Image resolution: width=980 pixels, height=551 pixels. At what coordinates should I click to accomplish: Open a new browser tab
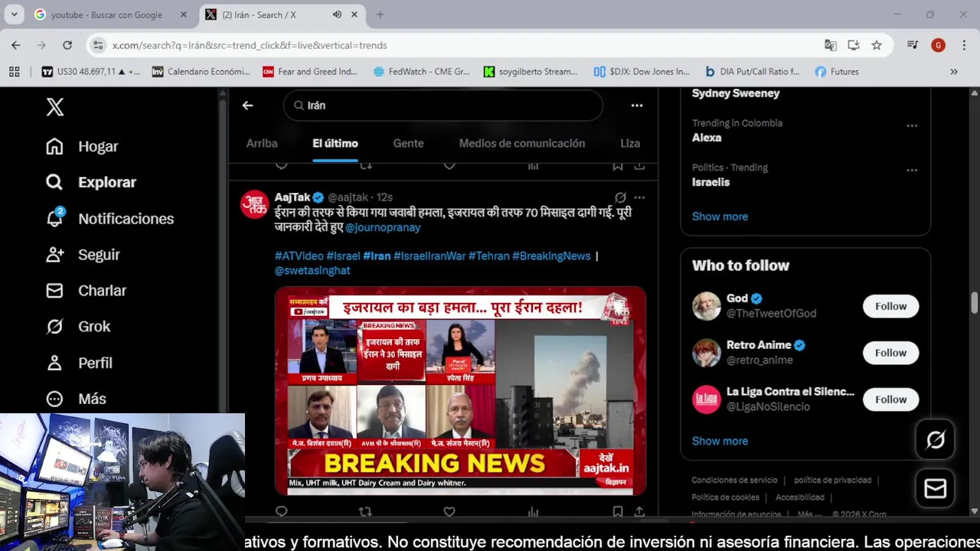[x=380, y=15]
